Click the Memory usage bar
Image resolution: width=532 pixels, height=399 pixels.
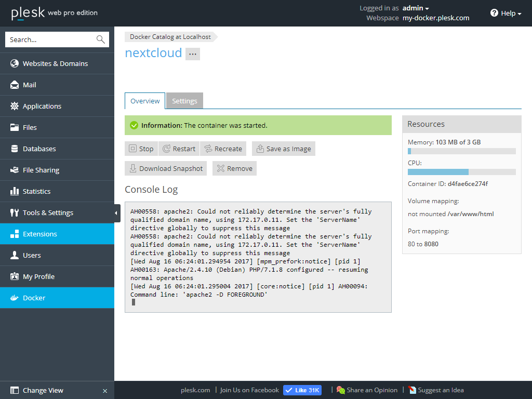click(462, 151)
